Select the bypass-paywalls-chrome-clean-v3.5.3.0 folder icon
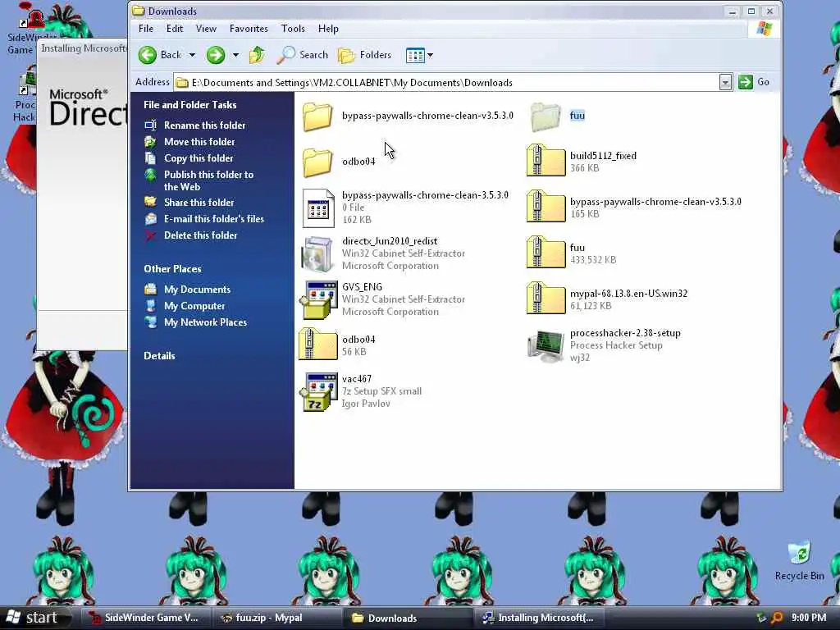Image resolution: width=840 pixels, height=630 pixels. coord(317,116)
